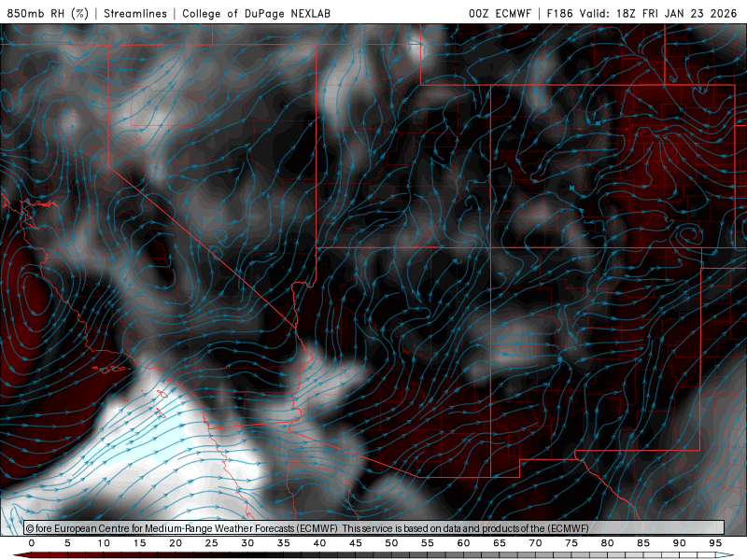The image size is (747, 560).
Task: Click the '50' value on color scale
Action: [391, 543]
